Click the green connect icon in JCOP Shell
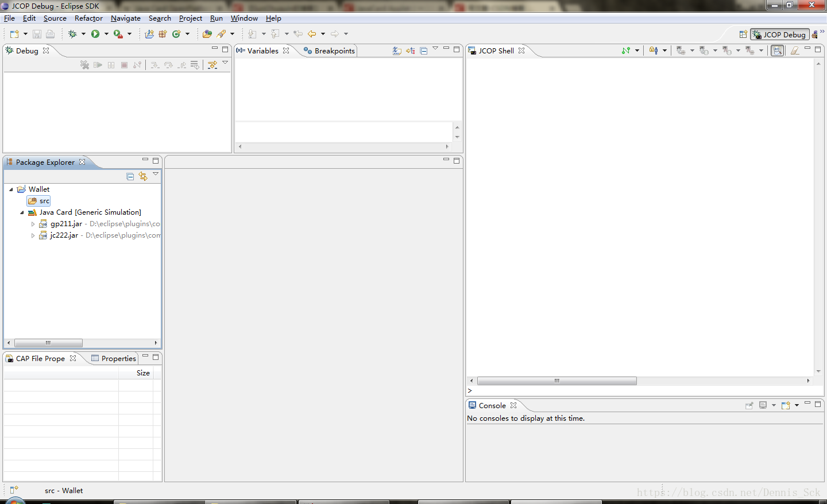Image resolution: width=827 pixels, height=504 pixels. (626, 51)
